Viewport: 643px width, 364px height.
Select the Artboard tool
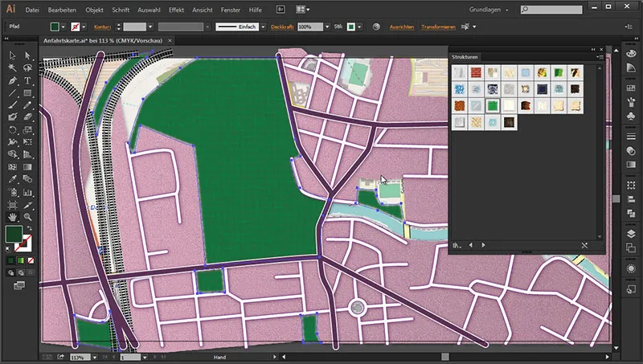pyautogui.click(x=12, y=205)
